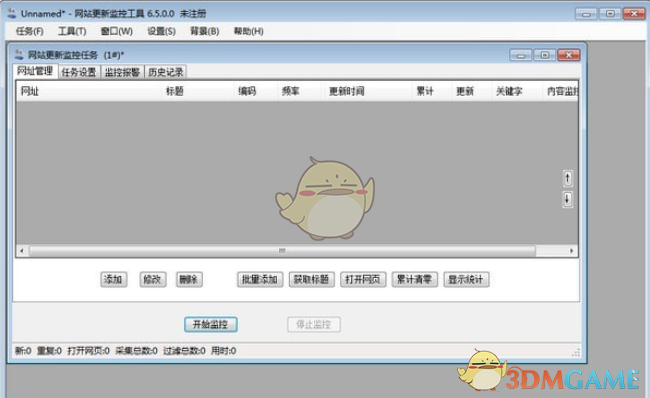Screen dimensions: 650x398
Task: Click the app icon in the title bar
Action: 12,13
